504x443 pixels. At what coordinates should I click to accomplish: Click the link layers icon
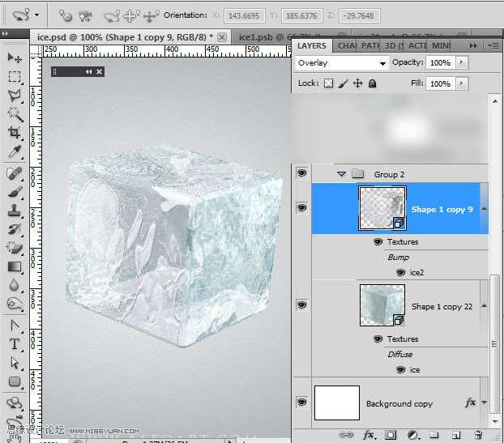(346, 435)
